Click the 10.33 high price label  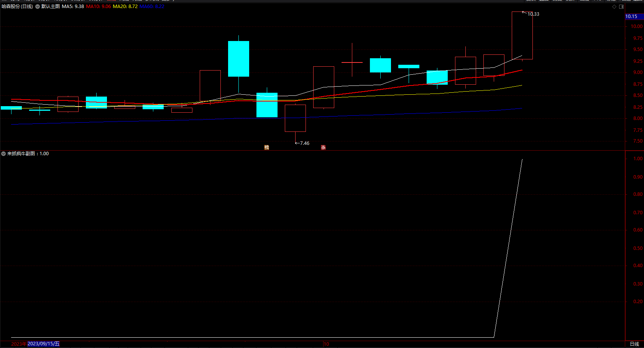(x=533, y=14)
